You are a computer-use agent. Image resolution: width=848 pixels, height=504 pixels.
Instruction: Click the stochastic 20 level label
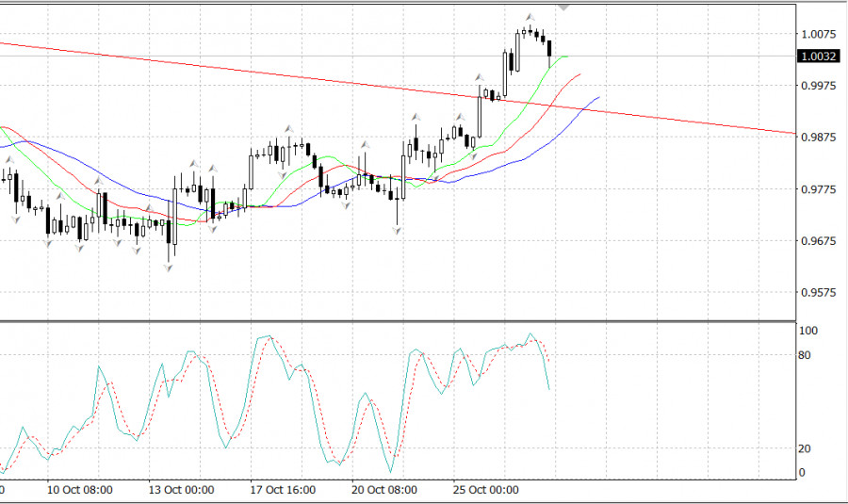[x=804, y=448]
